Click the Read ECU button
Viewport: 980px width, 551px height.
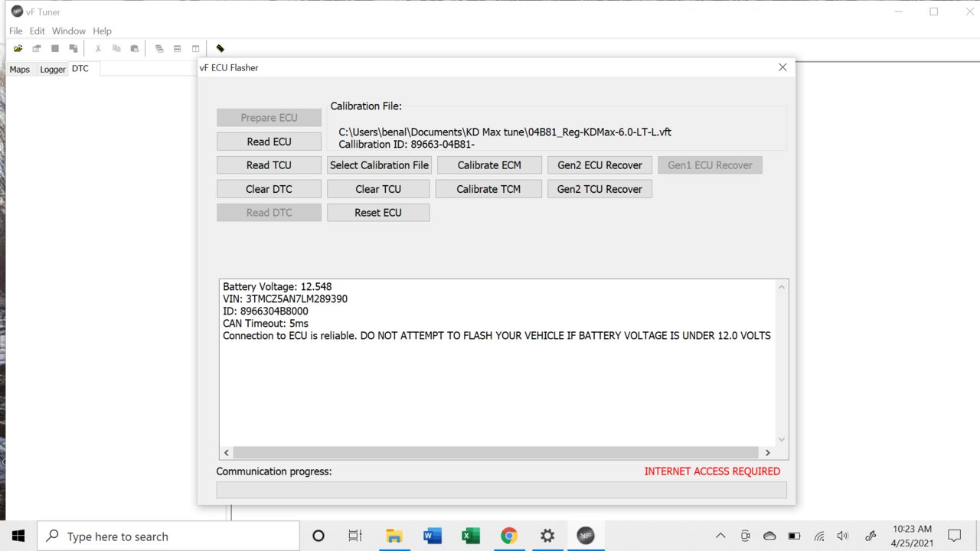pyautogui.click(x=269, y=142)
